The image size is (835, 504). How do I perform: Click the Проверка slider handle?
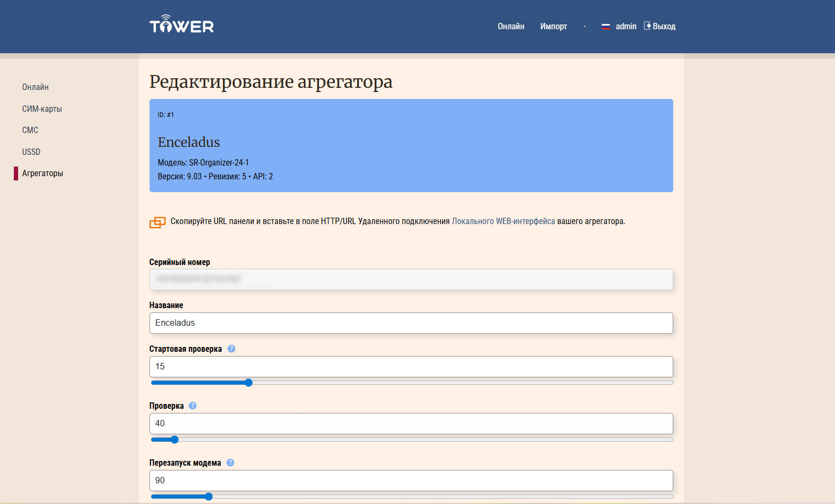[175, 440]
